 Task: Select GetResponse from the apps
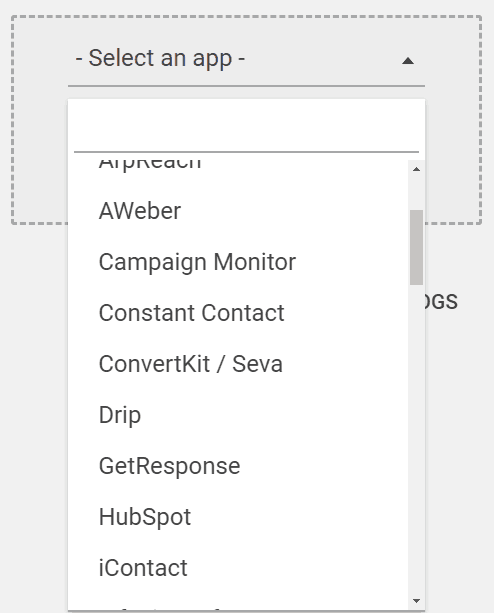coord(238,466)
